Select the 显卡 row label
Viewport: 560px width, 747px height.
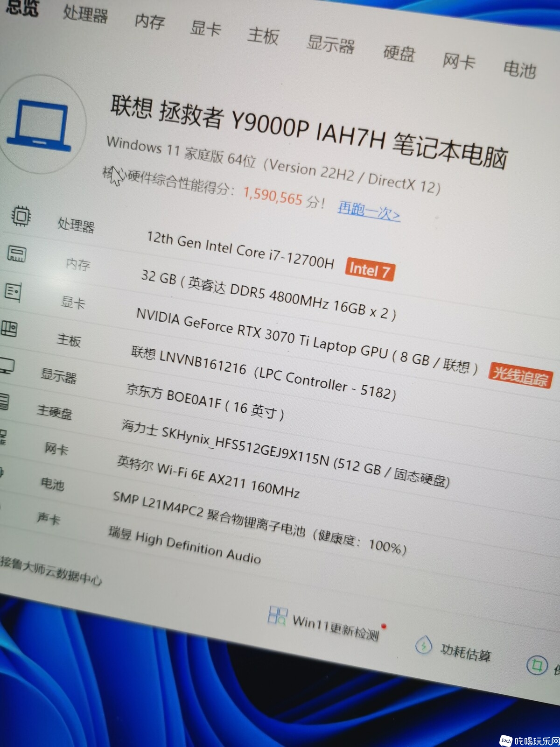click(x=73, y=302)
